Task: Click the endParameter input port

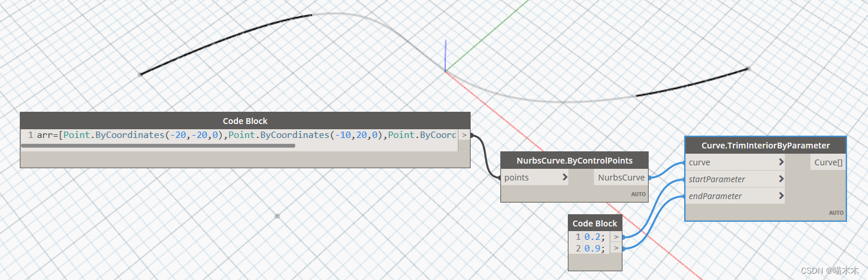Action: pyautogui.click(x=735, y=196)
